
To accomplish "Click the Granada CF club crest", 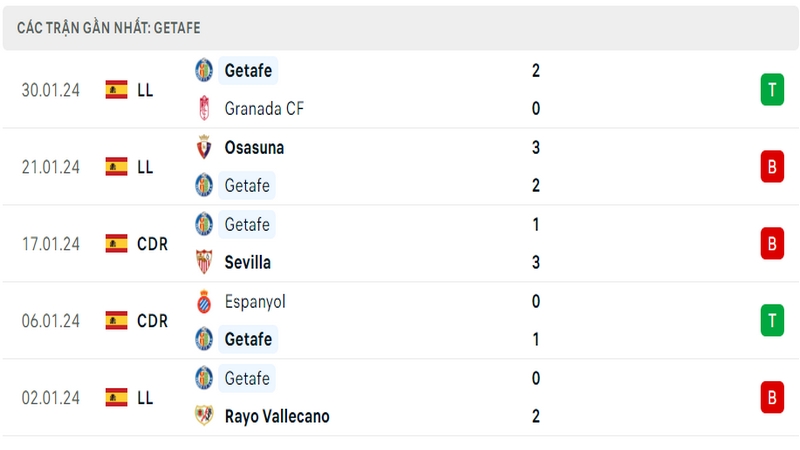I will (204, 108).
